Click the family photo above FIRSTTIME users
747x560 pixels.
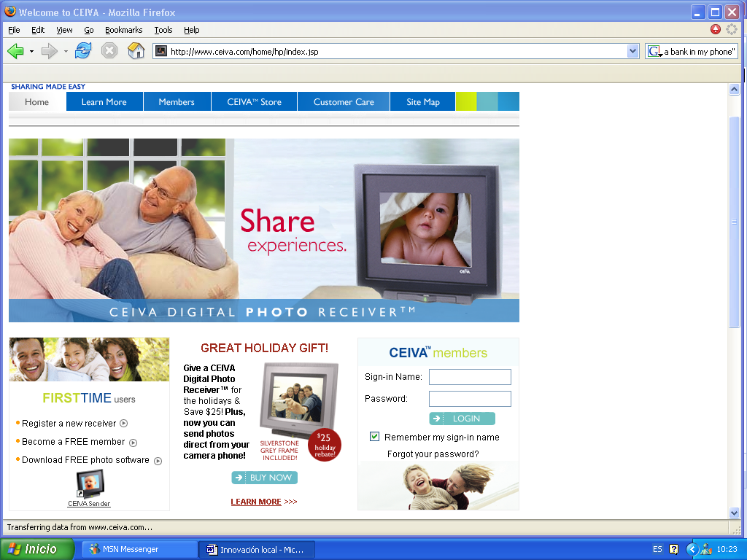click(x=89, y=359)
